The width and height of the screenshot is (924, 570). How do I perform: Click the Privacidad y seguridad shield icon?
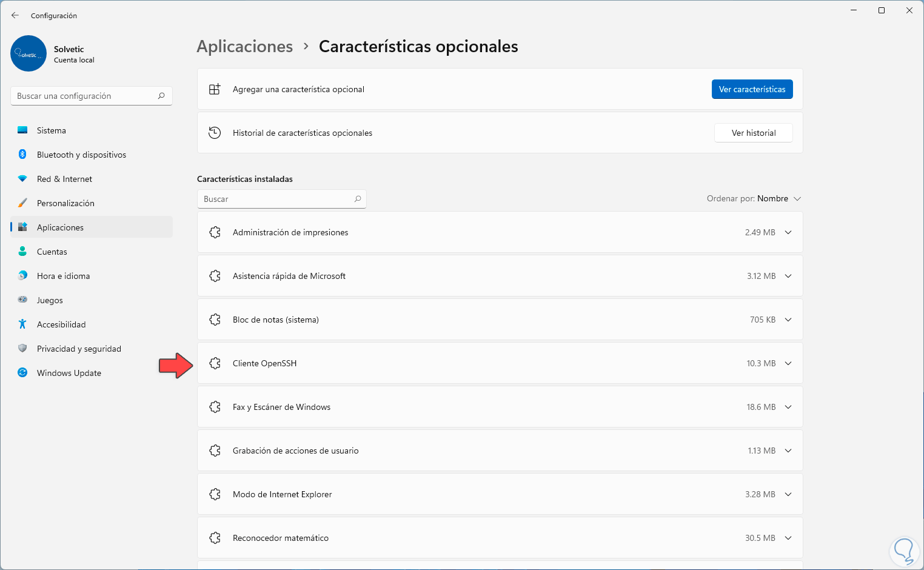point(22,349)
